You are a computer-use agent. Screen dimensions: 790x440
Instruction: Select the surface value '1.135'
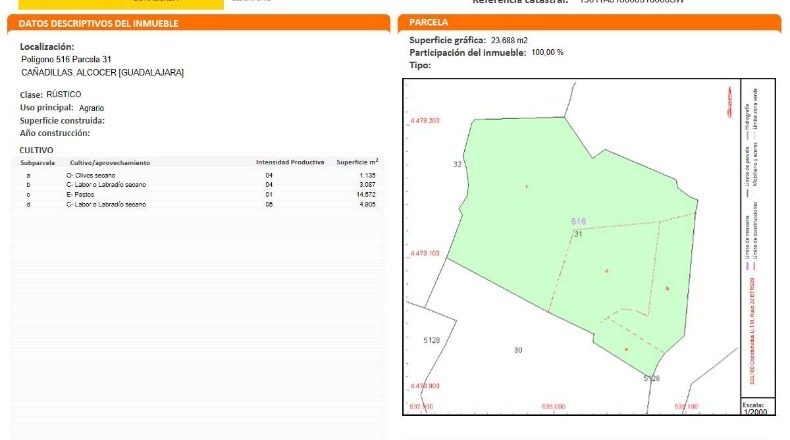pyautogui.click(x=367, y=175)
